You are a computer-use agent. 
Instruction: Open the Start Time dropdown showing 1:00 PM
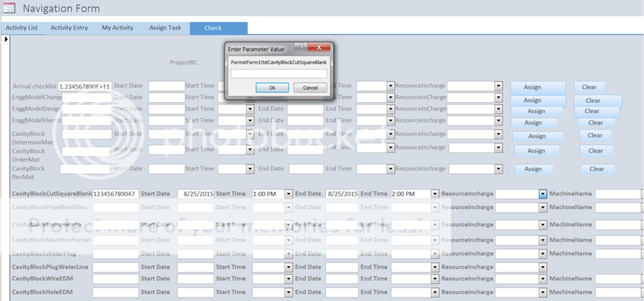tap(289, 194)
